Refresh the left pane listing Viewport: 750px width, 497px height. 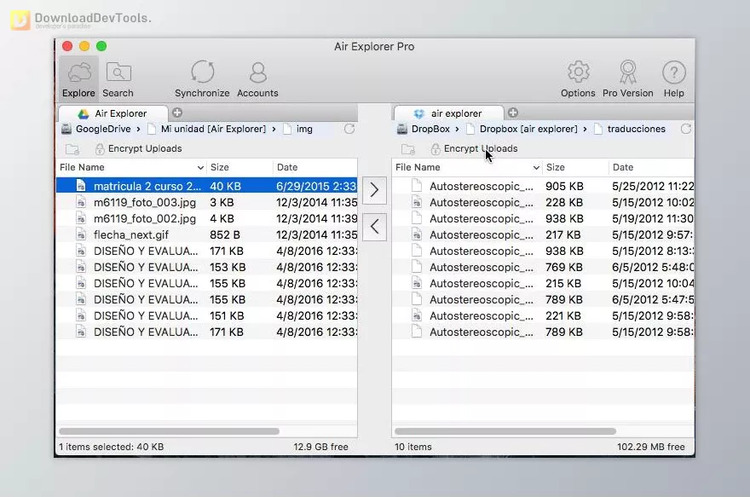click(x=349, y=129)
